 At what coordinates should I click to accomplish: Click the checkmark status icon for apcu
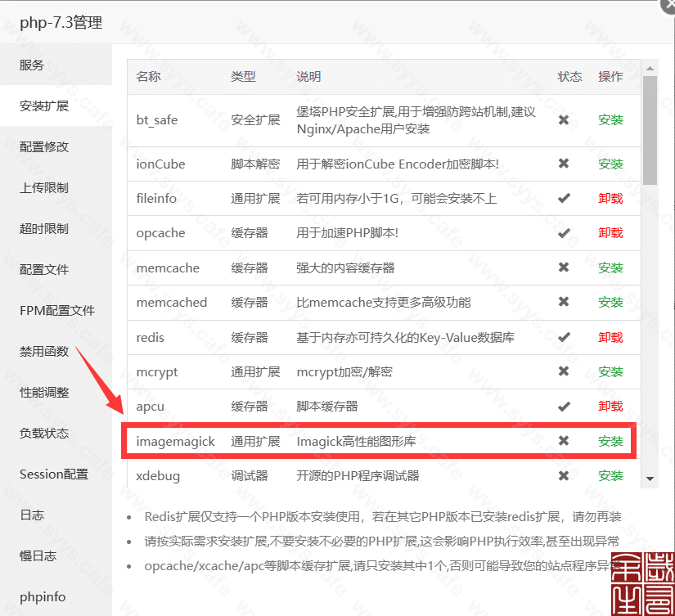click(564, 406)
